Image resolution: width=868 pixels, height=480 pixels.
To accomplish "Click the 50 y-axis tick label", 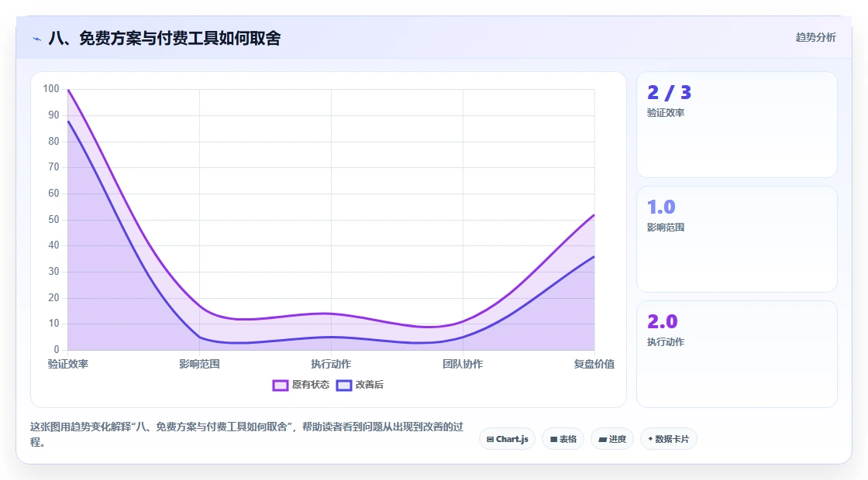I will [x=53, y=220].
